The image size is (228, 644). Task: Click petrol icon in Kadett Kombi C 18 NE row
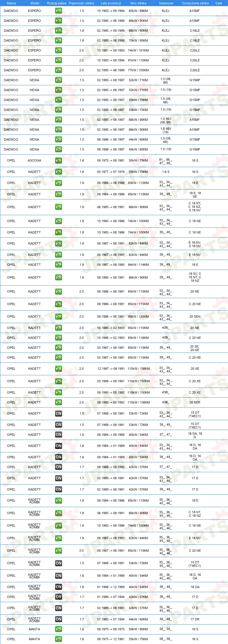click(58, 526)
